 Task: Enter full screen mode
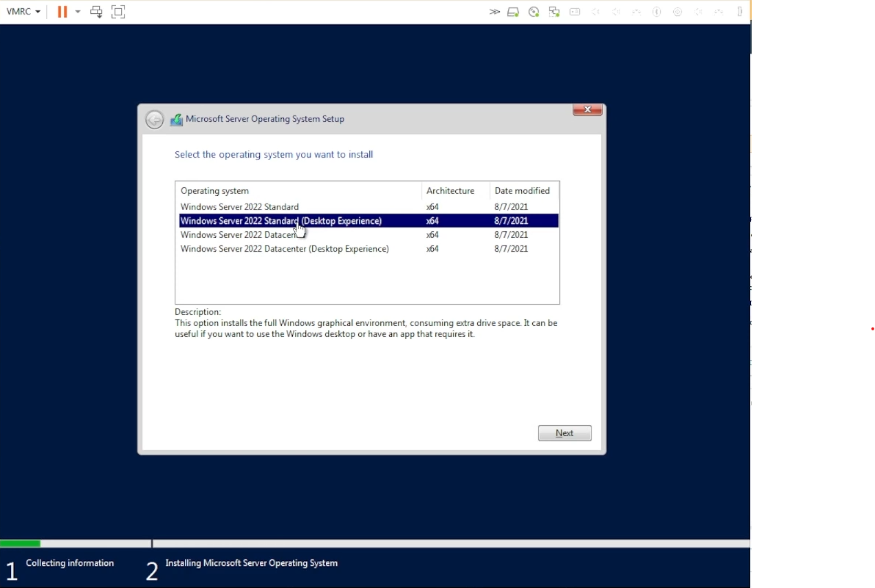coord(118,11)
